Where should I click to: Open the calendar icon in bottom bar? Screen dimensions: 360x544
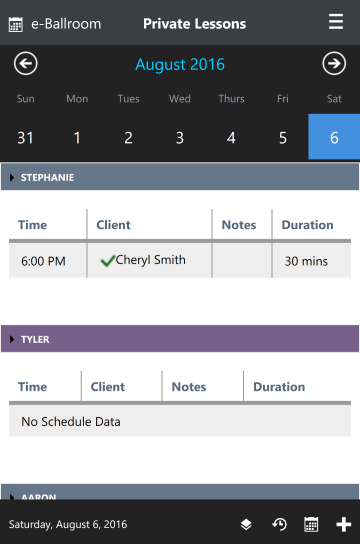click(311, 524)
